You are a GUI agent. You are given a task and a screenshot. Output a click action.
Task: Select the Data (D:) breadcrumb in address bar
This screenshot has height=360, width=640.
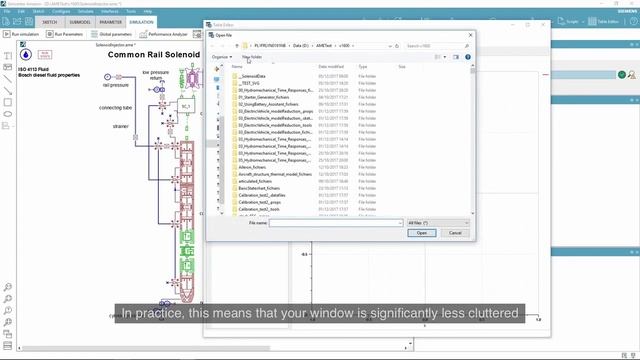coord(301,46)
